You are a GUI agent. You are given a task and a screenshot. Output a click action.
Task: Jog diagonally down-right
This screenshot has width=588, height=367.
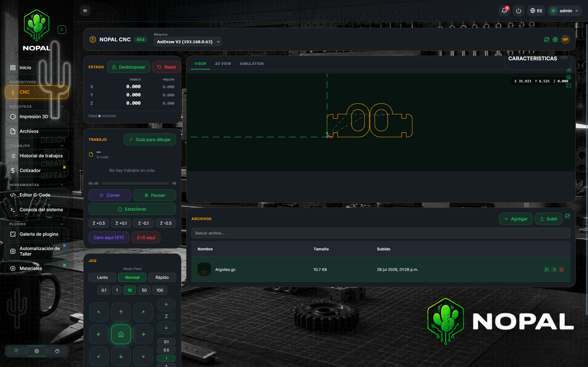coord(143,356)
